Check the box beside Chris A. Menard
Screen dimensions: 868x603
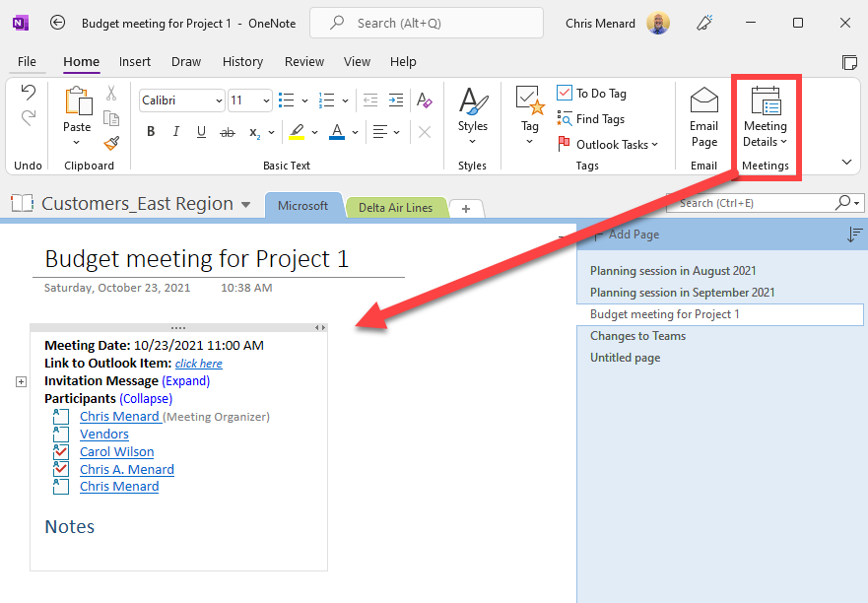click(59, 469)
